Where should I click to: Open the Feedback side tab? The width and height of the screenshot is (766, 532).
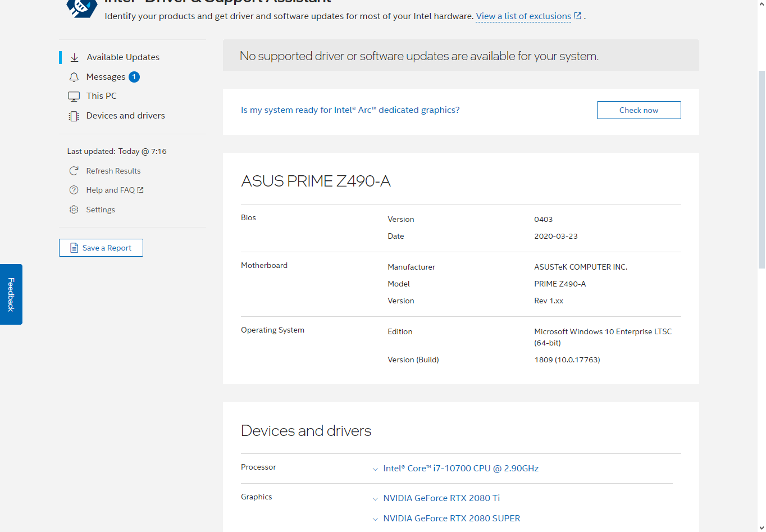(x=11, y=294)
